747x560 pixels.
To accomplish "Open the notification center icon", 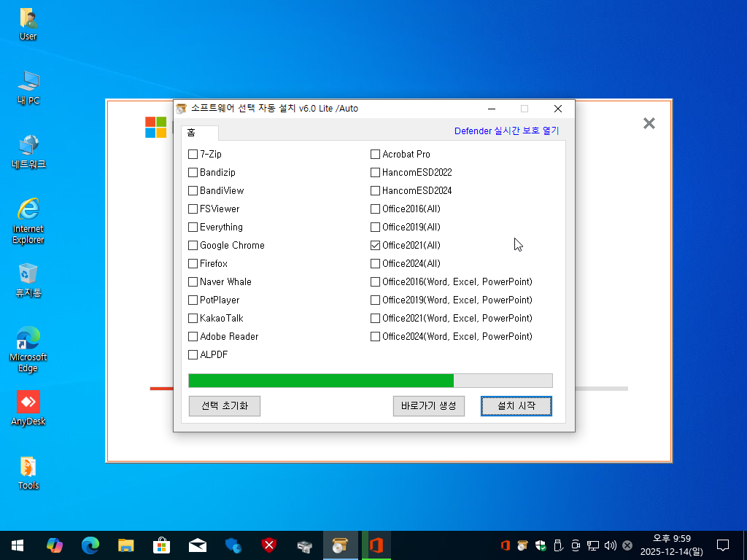I will [723, 545].
